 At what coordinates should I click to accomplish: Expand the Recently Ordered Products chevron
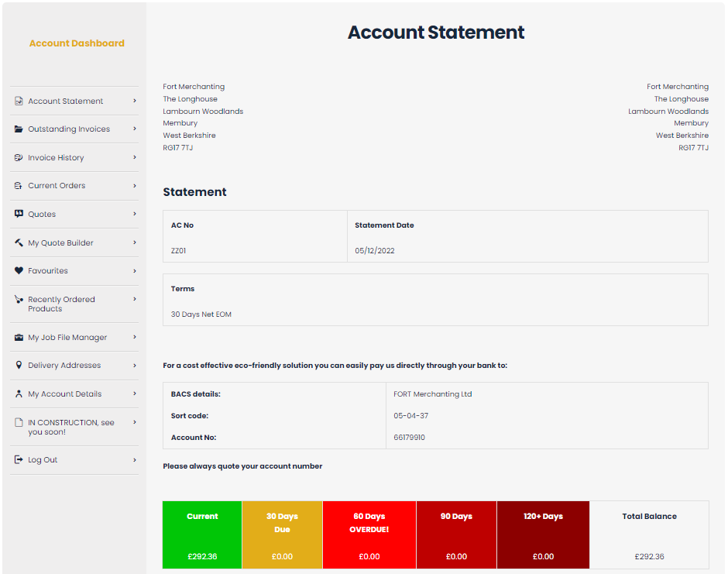[x=134, y=299]
